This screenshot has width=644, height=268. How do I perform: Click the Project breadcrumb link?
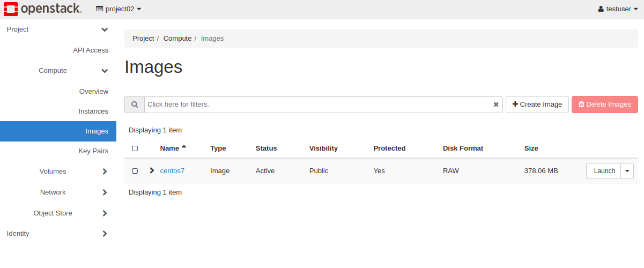[x=143, y=39]
